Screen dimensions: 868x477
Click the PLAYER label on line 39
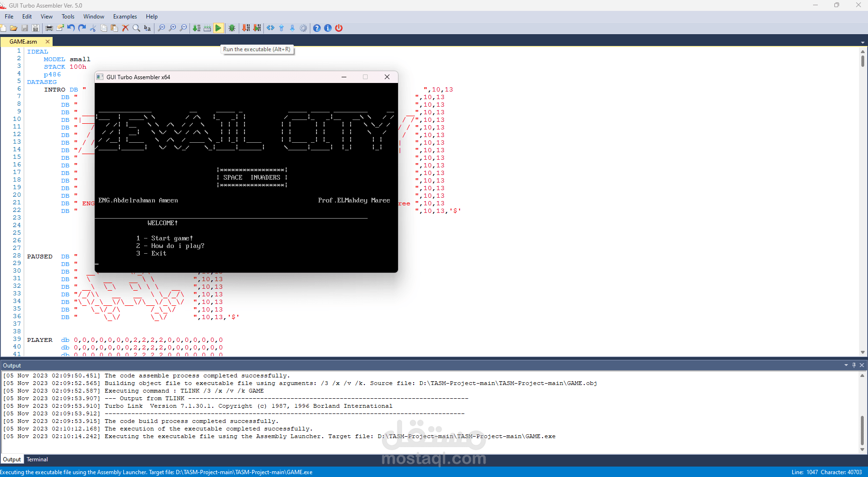point(40,340)
